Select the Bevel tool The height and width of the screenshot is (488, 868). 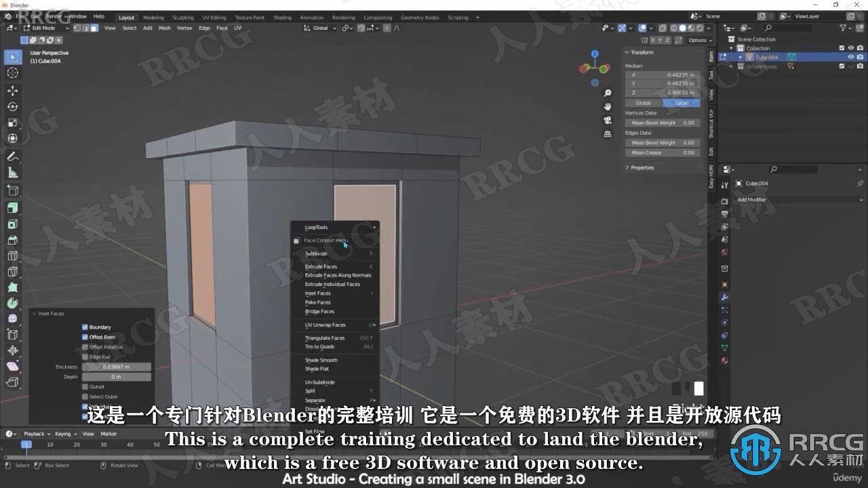pos(12,240)
